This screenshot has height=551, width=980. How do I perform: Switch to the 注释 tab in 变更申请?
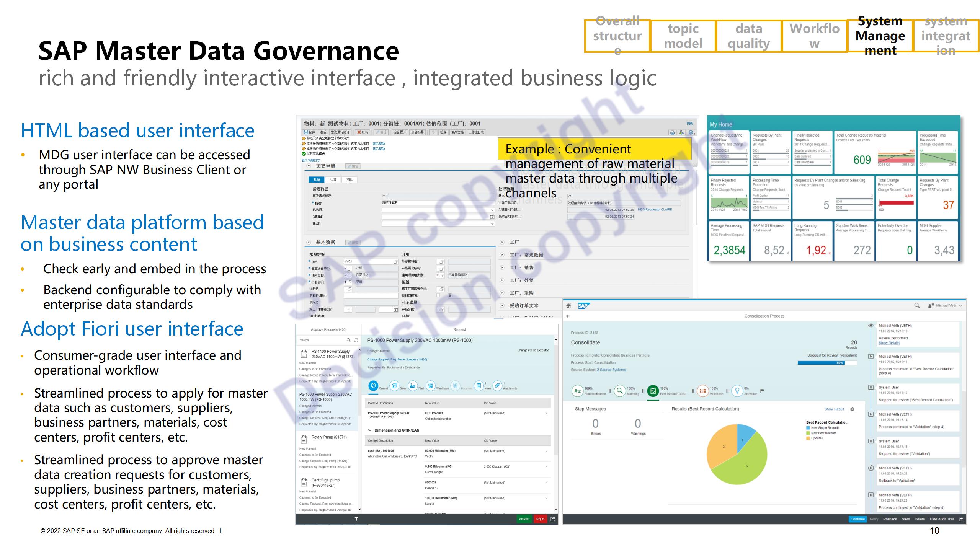click(333, 180)
